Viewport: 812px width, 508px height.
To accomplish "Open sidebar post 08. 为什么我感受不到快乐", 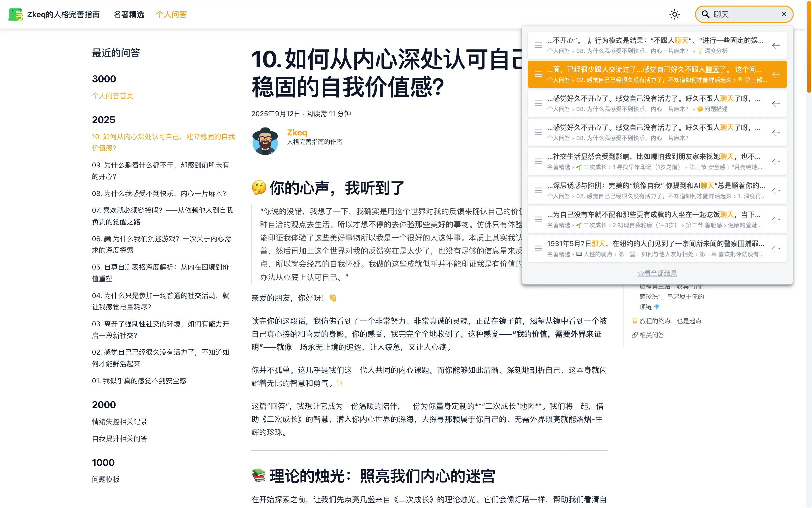I will click(x=159, y=194).
